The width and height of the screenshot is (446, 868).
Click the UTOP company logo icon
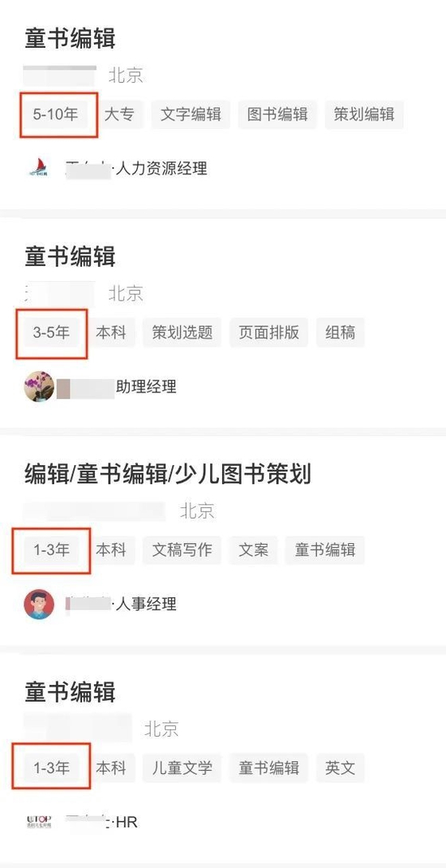click(39, 822)
